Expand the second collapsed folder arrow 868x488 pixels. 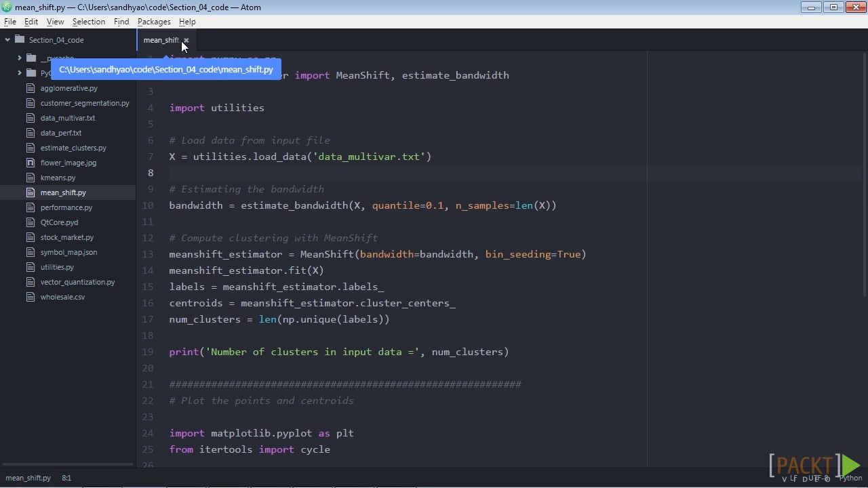coord(19,73)
